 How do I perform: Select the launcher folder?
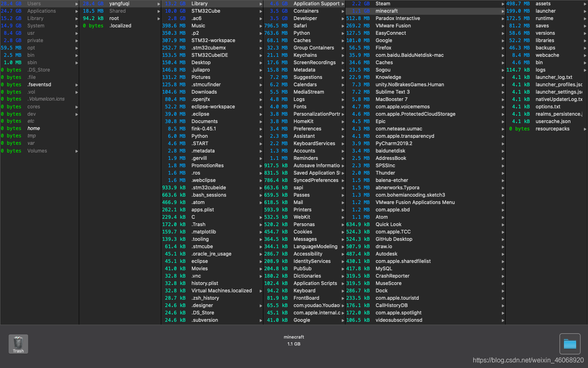point(546,11)
